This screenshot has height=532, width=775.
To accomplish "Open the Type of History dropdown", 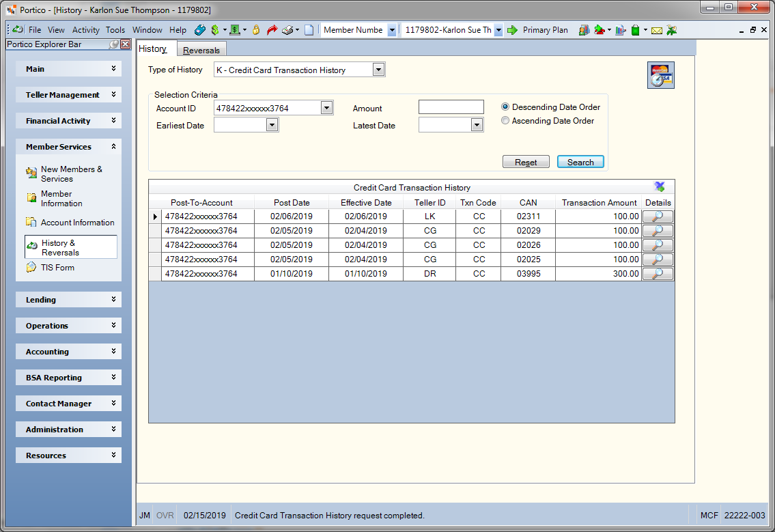I will click(x=378, y=70).
